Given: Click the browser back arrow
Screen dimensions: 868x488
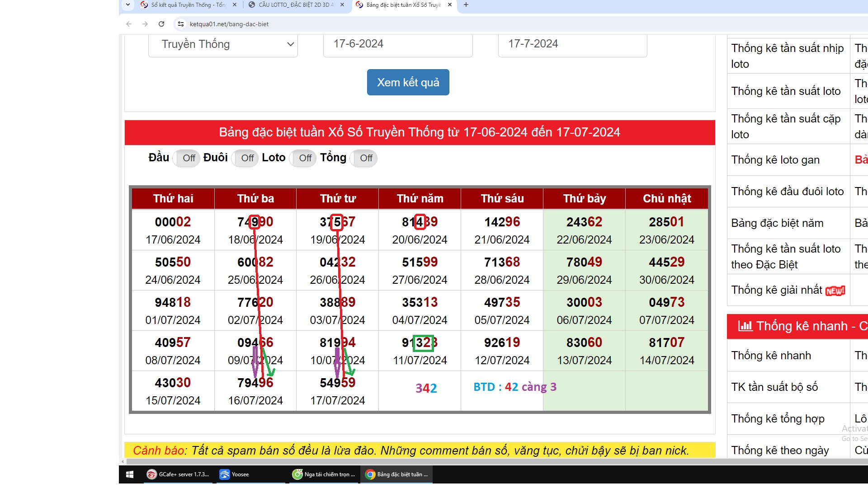Looking at the screenshot, I should point(129,24).
